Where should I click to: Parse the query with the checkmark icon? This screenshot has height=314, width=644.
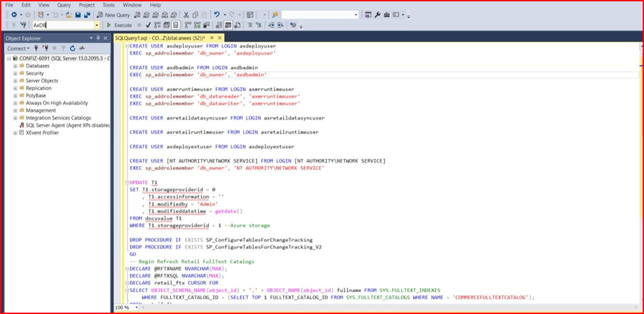148,25
